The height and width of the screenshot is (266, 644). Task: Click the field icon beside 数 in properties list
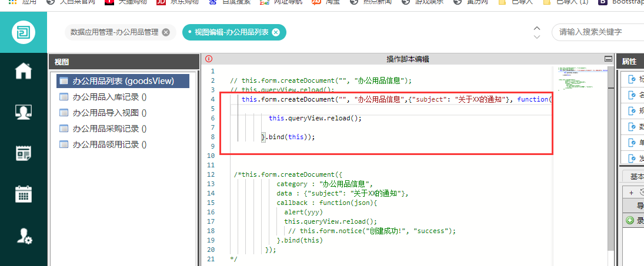[x=632, y=127]
